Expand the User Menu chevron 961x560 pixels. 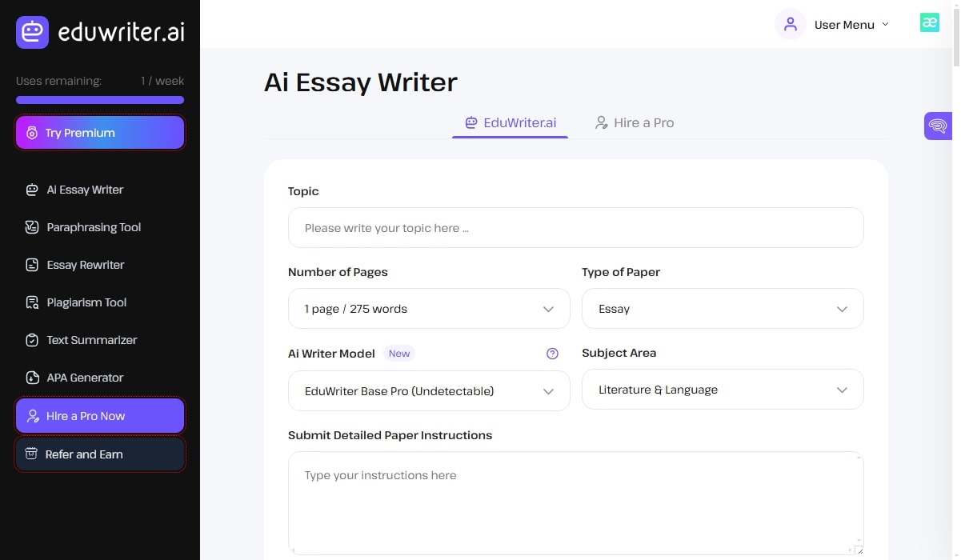(x=885, y=25)
